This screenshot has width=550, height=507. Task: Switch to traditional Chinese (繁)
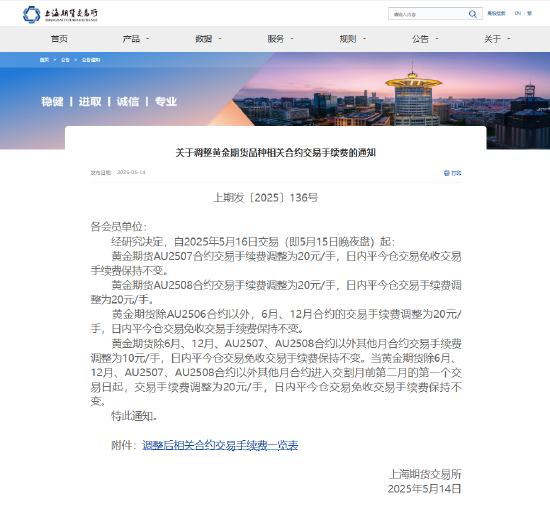529,13
